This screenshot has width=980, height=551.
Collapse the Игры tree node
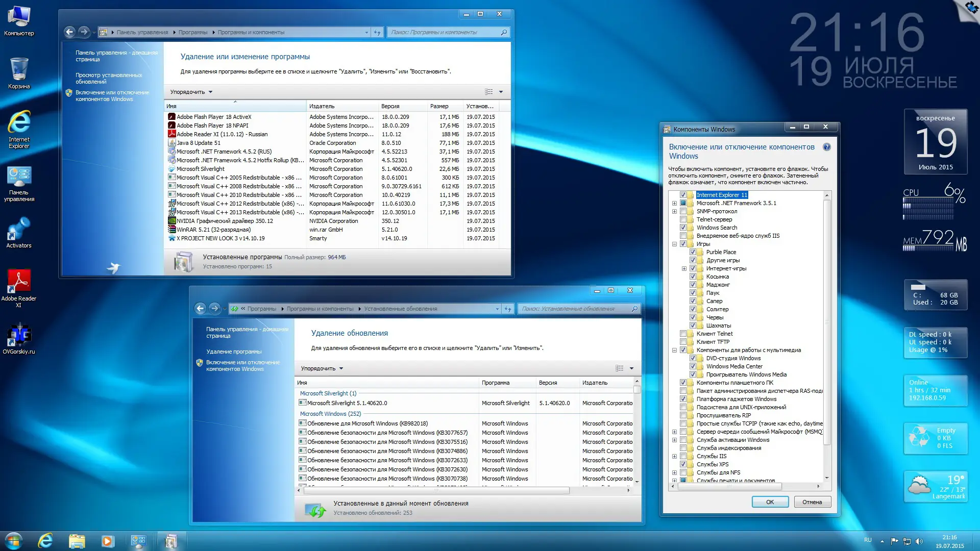pyautogui.click(x=674, y=244)
